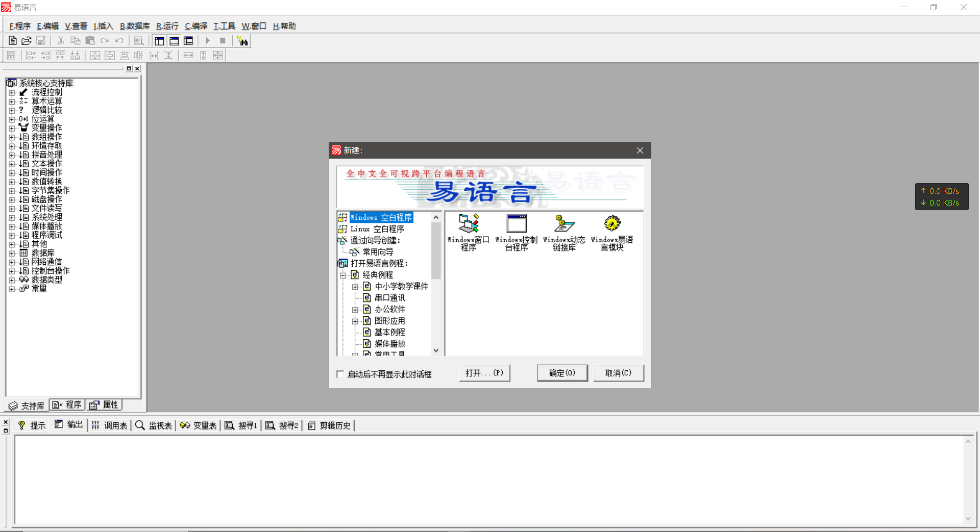Image resolution: width=980 pixels, height=532 pixels.
Task: Expand the 中小学教学课件 example node
Action: [x=355, y=287]
